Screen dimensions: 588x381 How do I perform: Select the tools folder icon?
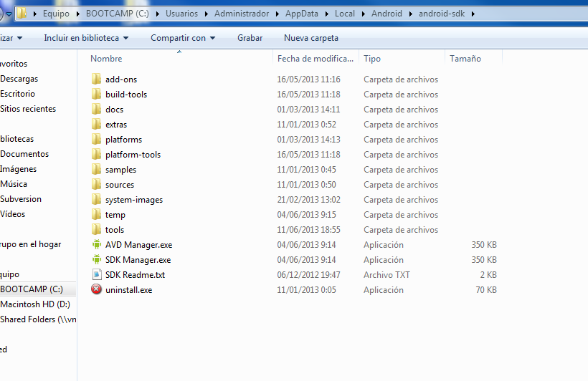[x=96, y=229]
